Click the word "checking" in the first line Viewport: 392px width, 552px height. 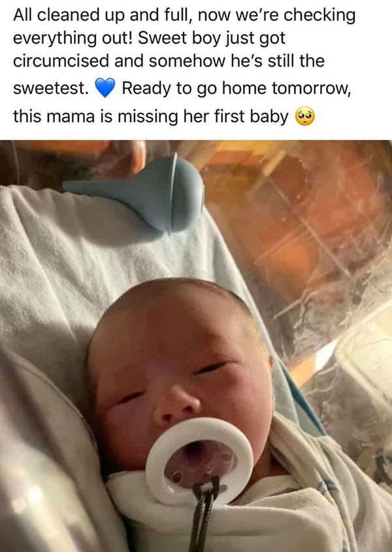tap(319, 16)
